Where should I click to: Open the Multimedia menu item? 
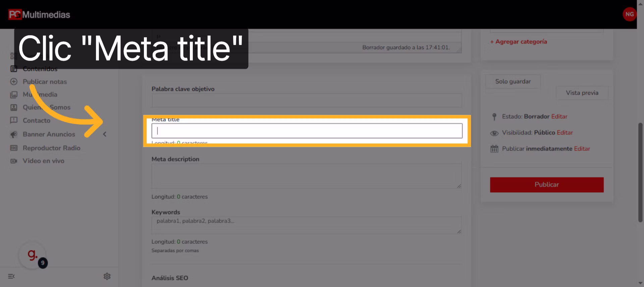tap(40, 95)
